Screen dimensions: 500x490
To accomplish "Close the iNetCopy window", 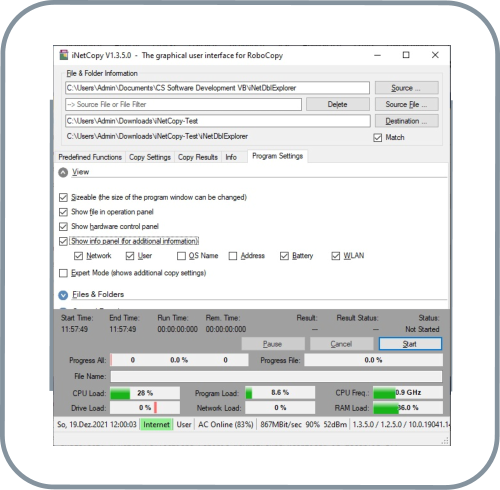I will click(x=435, y=55).
